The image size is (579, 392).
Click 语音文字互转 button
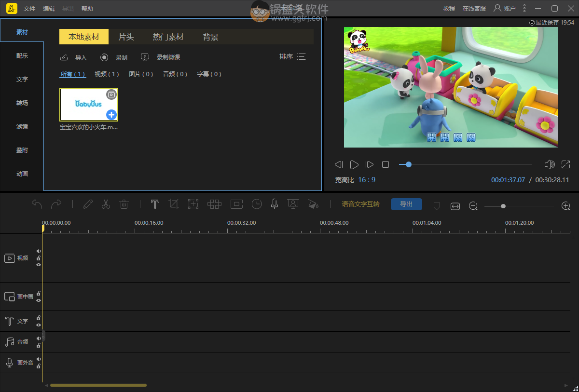[x=361, y=204]
